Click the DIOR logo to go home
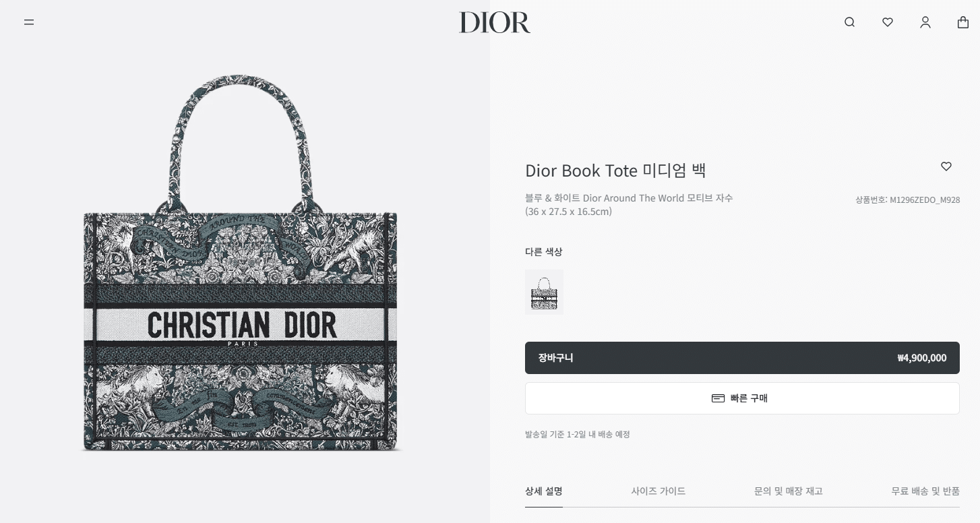Image resolution: width=980 pixels, height=523 pixels. pos(495,22)
